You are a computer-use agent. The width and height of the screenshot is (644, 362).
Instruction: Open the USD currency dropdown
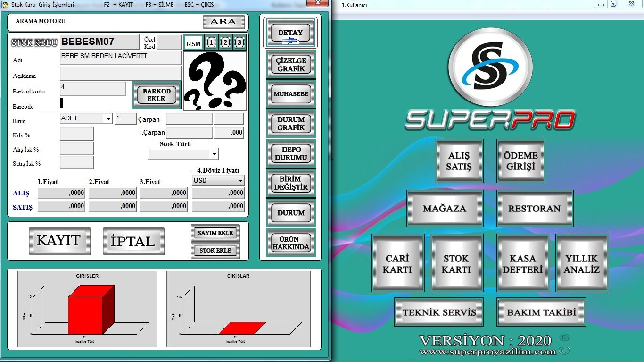coord(240,181)
